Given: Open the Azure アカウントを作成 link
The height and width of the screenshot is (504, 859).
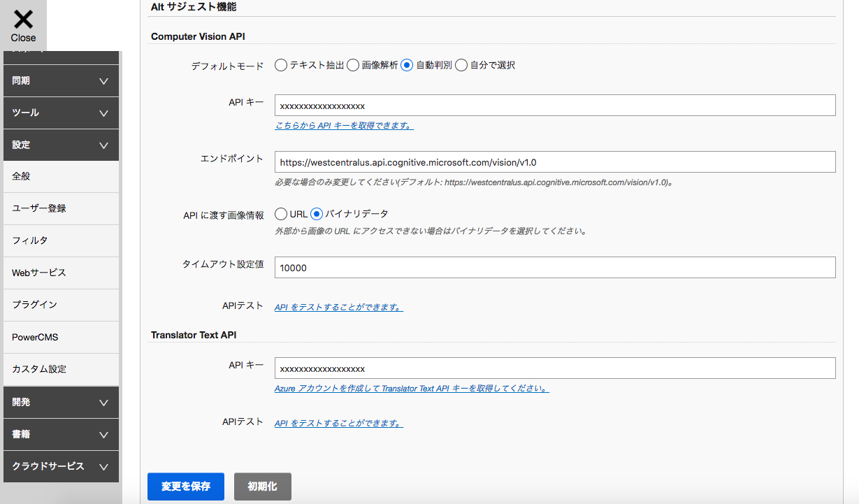Looking at the screenshot, I should pyautogui.click(x=412, y=389).
